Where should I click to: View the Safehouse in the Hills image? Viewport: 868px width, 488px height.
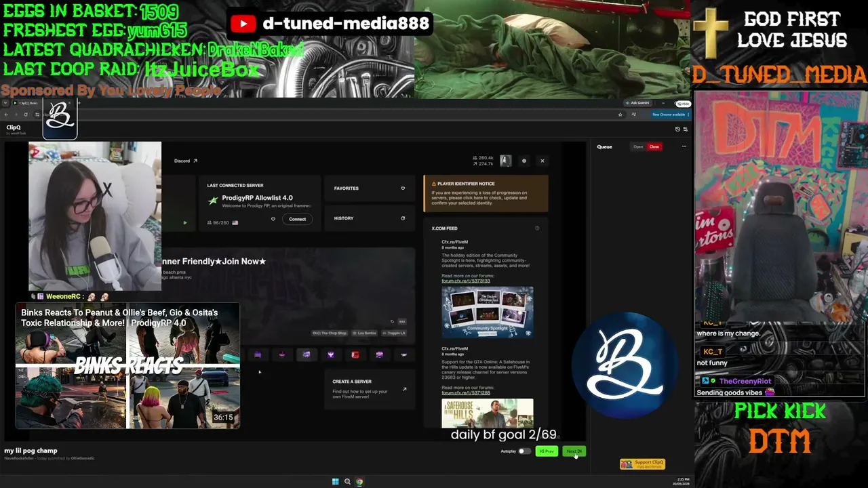(488, 413)
